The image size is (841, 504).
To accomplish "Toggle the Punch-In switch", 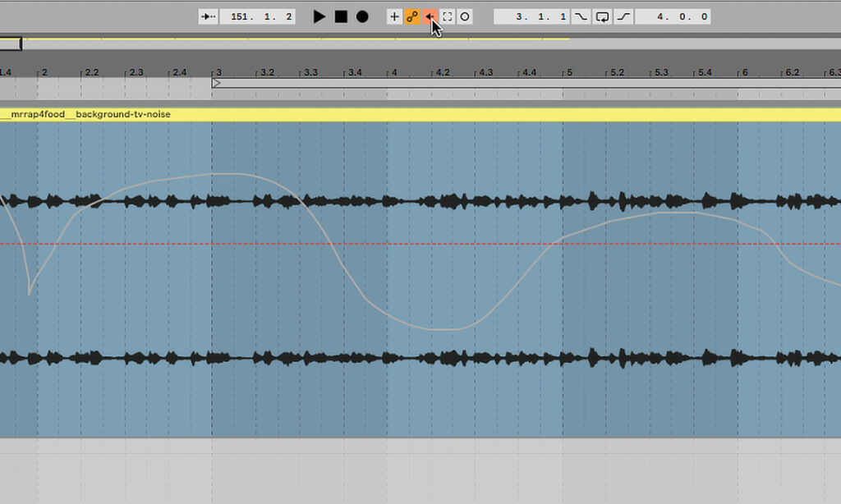I will point(581,16).
